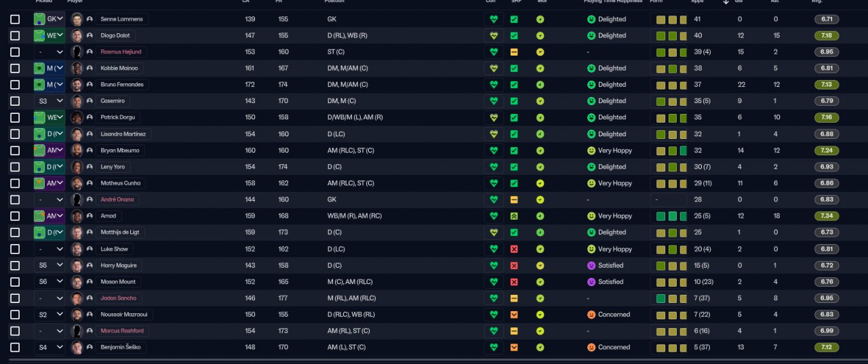
Task: Click Luke Shaw's red match sharpness icon
Action: click(514, 249)
